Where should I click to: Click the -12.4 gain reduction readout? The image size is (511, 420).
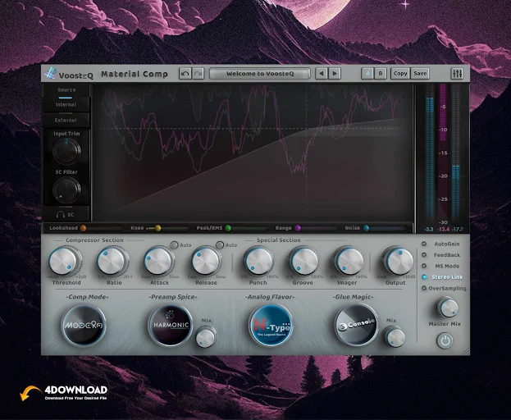444,230
